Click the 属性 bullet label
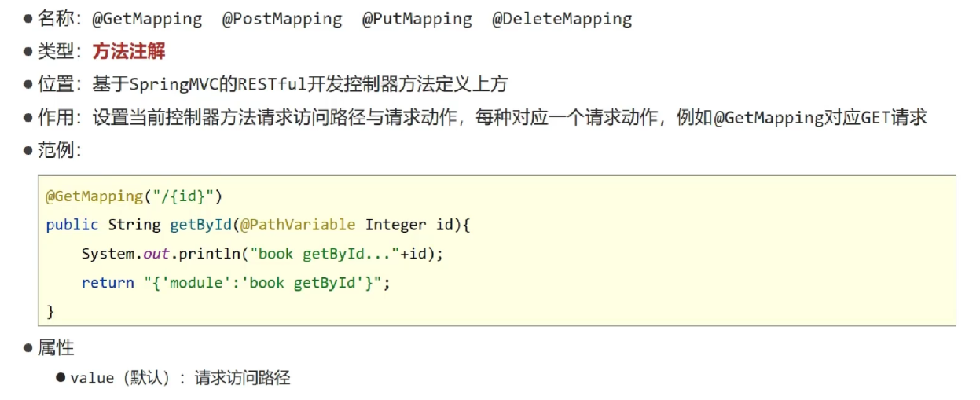The height and width of the screenshot is (400, 980). click(55, 347)
